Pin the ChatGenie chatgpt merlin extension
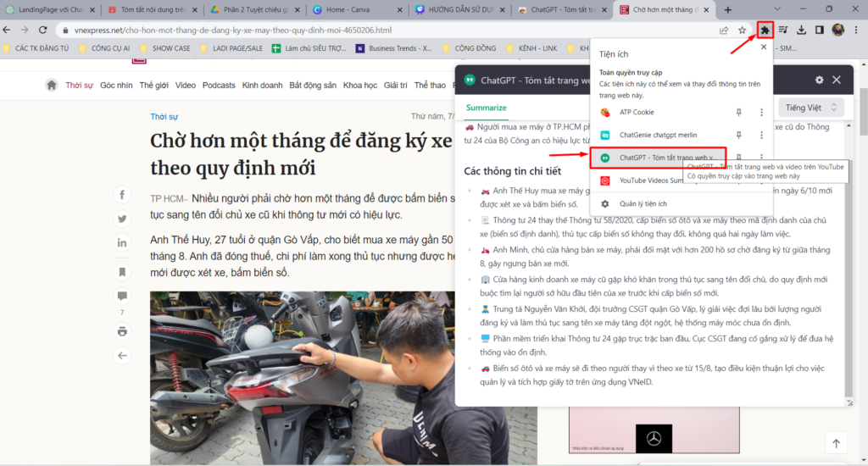 739,136
